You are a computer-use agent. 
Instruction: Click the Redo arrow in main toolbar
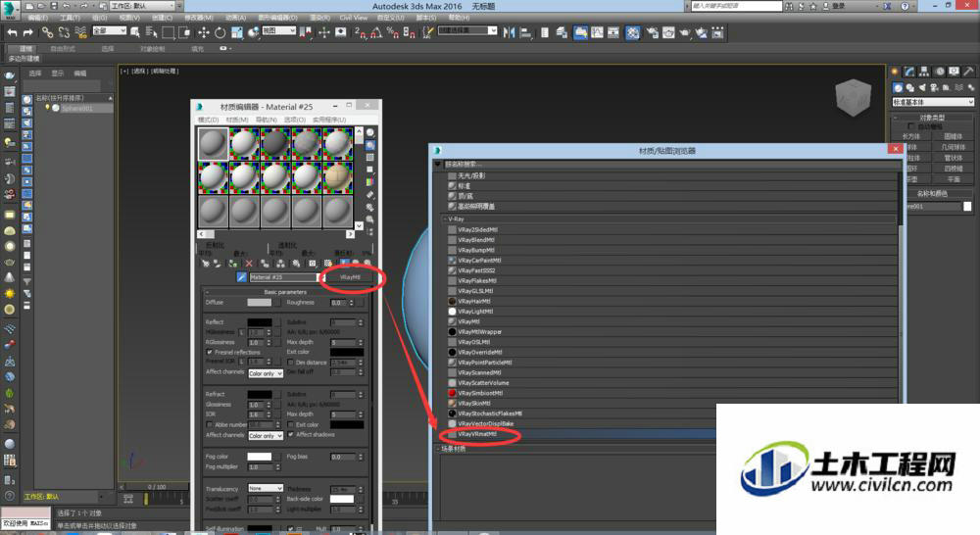pos(28,32)
